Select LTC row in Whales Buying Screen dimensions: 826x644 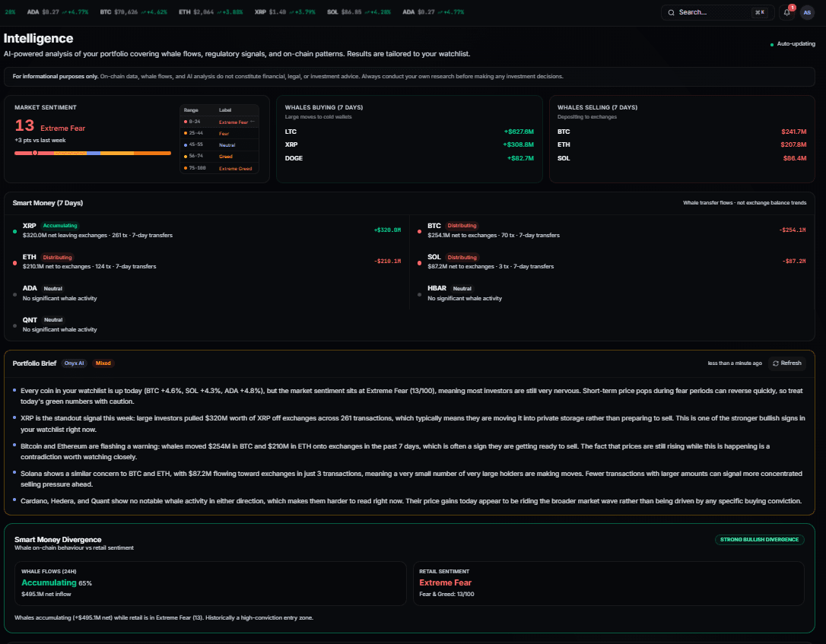pyautogui.click(x=409, y=132)
